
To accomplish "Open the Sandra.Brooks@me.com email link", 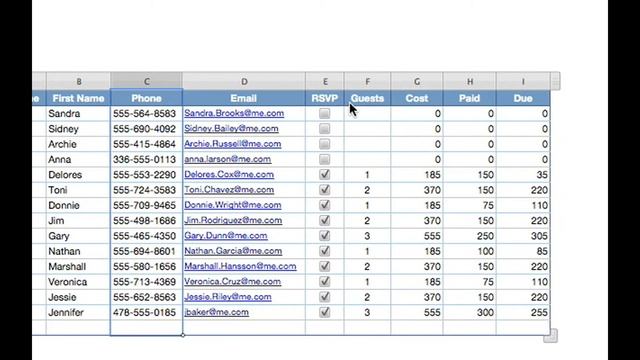I will click(x=234, y=113).
